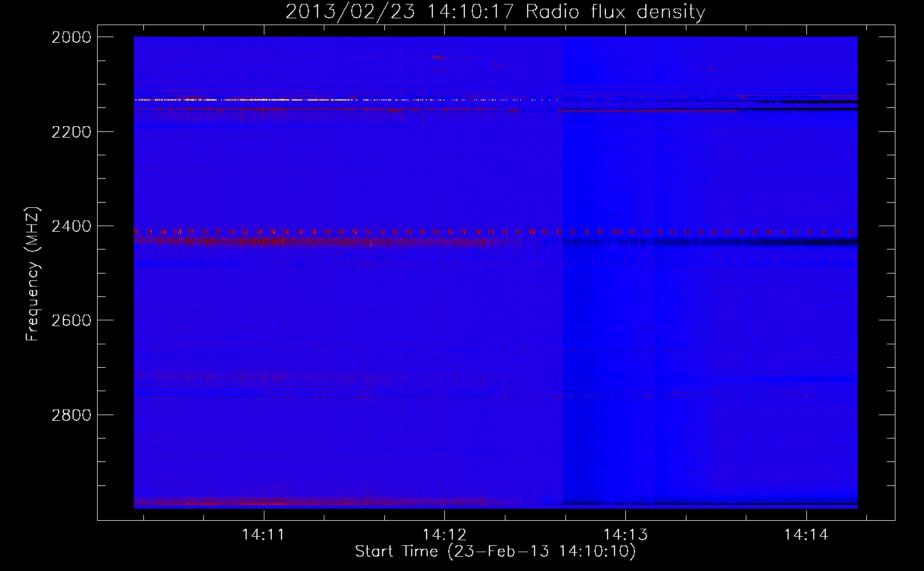Click the 'Start Time (23-Feb-13 14:10:10)' x-axis label
The width and height of the screenshot is (924, 571).
[x=495, y=552]
